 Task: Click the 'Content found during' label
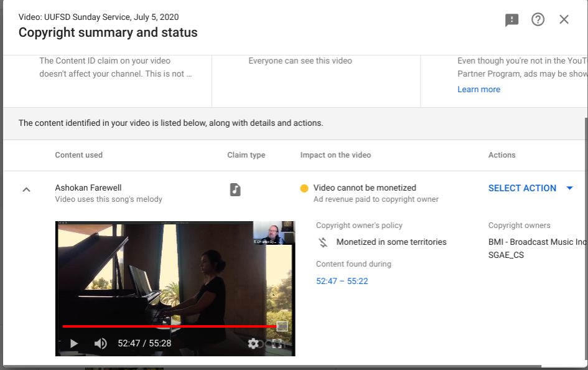pyautogui.click(x=353, y=264)
